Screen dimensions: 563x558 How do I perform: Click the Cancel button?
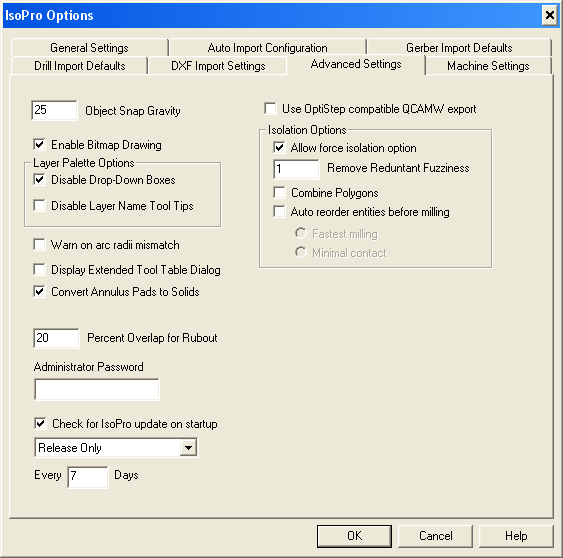pos(435,536)
